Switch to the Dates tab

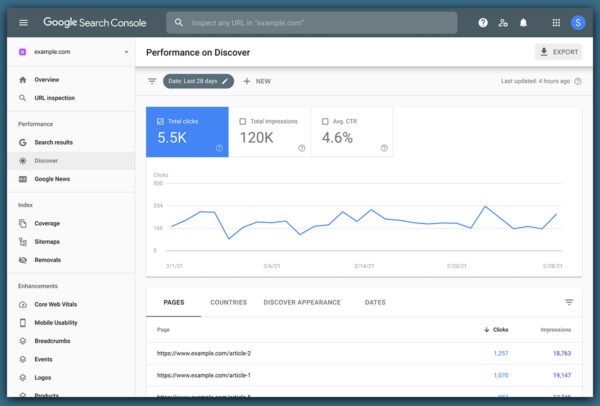click(375, 302)
